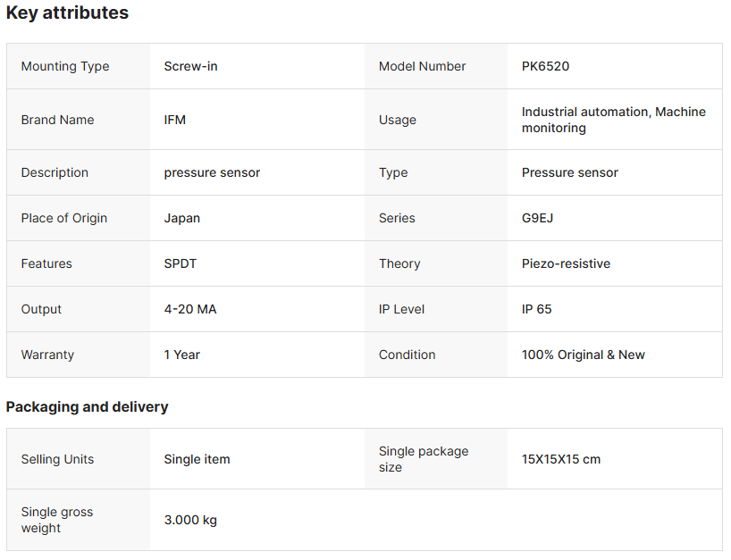This screenshot has height=560, width=731.
Task: Click the IP 65 level value
Action: (x=537, y=309)
